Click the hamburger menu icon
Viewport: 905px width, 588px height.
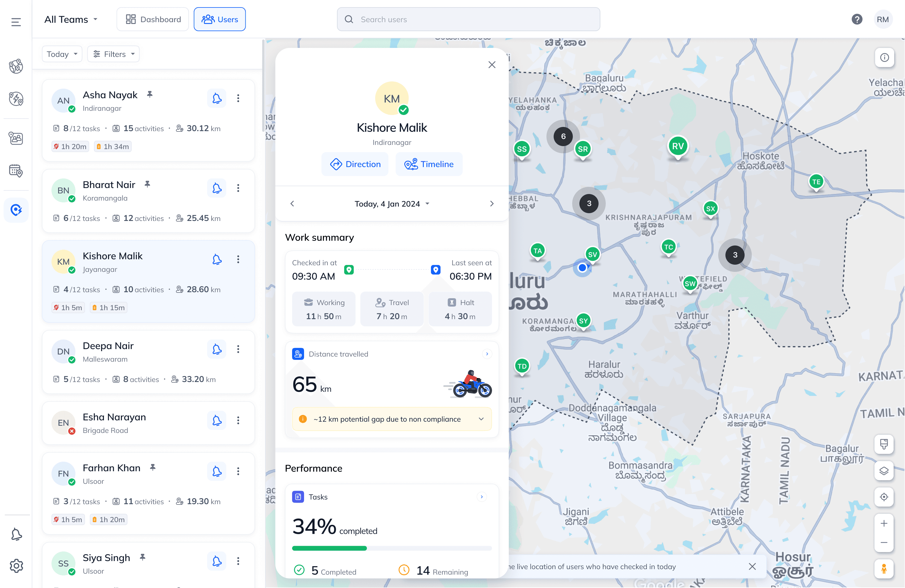(x=16, y=22)
